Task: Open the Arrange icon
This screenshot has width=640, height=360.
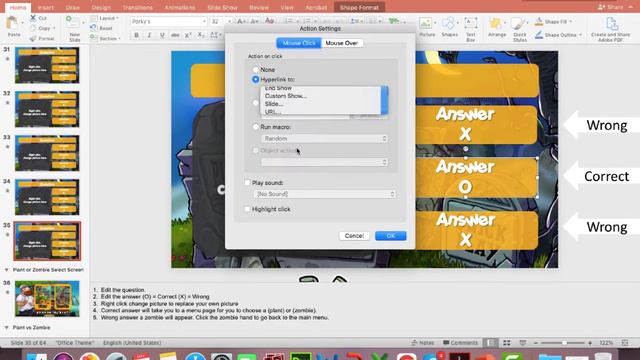Action: click(x=496, y=23)
